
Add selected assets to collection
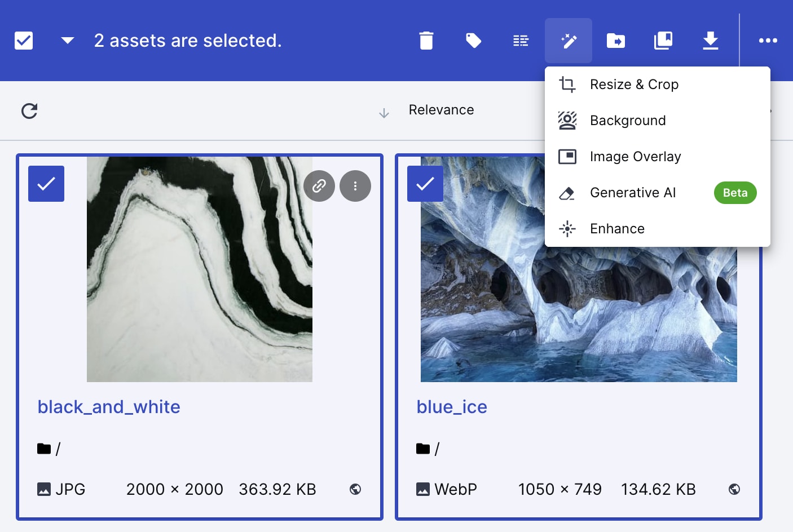(663, 41)
